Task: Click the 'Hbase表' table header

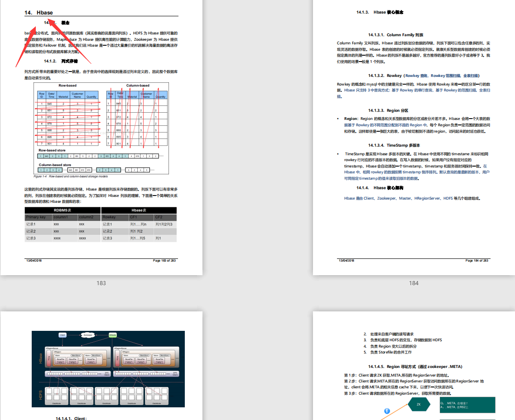Action: 139,210
